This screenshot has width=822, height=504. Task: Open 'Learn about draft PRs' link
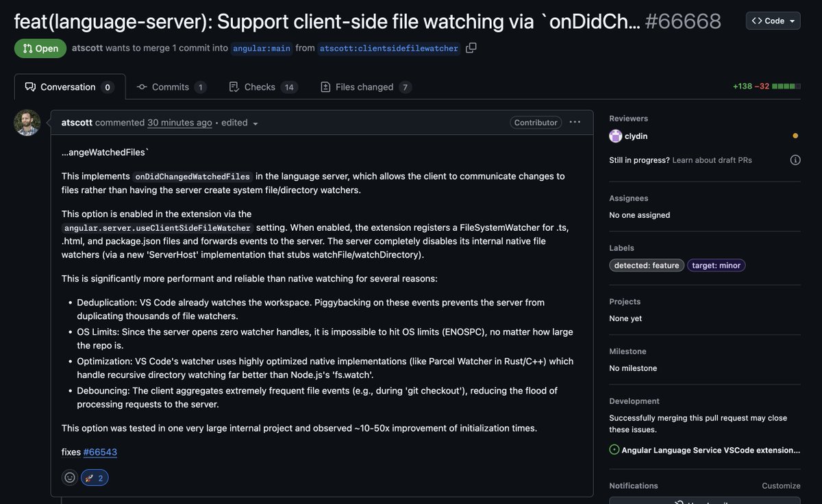point(712,160)
